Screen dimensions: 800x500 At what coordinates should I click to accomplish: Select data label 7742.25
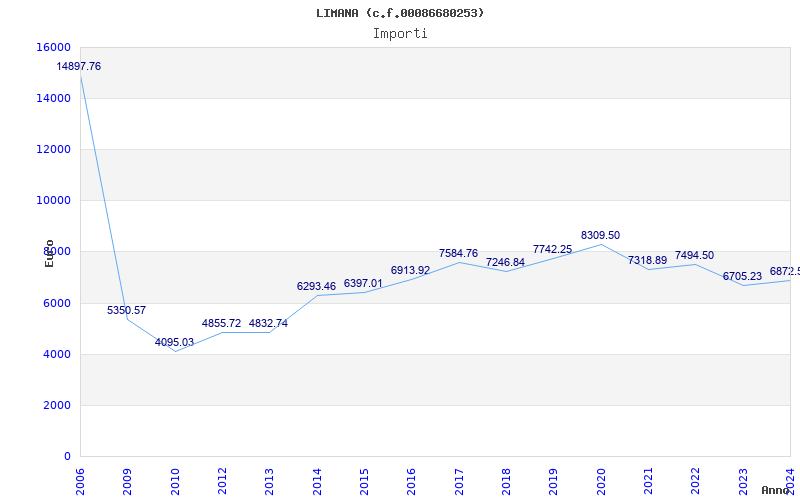[553, 249]
